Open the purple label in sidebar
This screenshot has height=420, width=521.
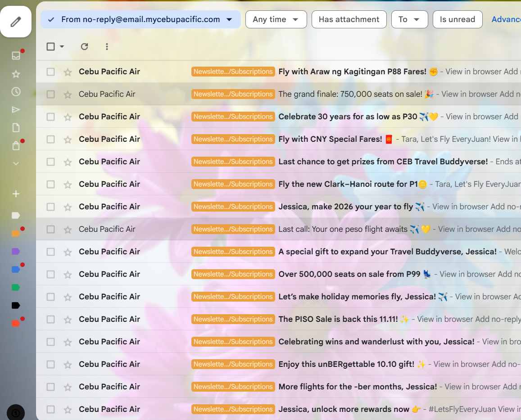[16, 252]
